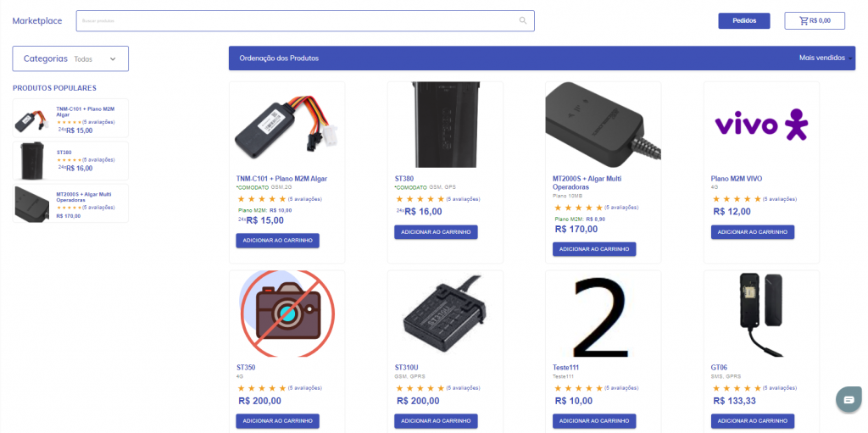
Task: Open the shopping cart icon
Action: pos(804,21)
